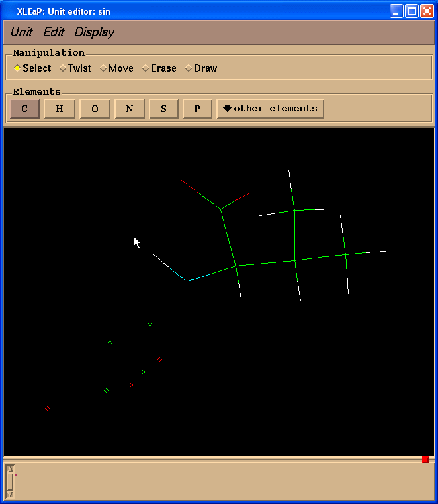The width and height of the screenshot is (438, 504).
Task: Turn on Draw manipulation mode
Action: click(x=201, y=68)
